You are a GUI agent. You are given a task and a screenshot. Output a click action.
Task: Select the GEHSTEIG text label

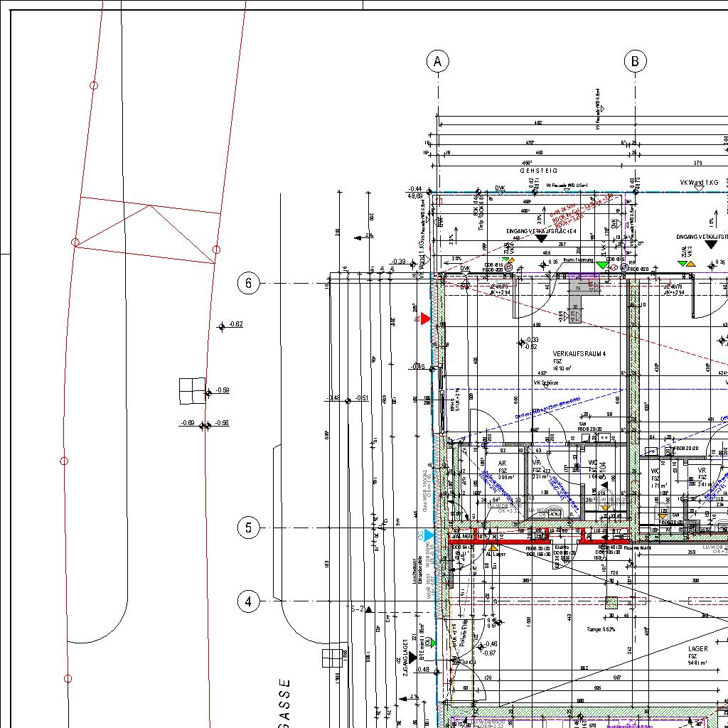pyautogui.click(x=539, y=171)
